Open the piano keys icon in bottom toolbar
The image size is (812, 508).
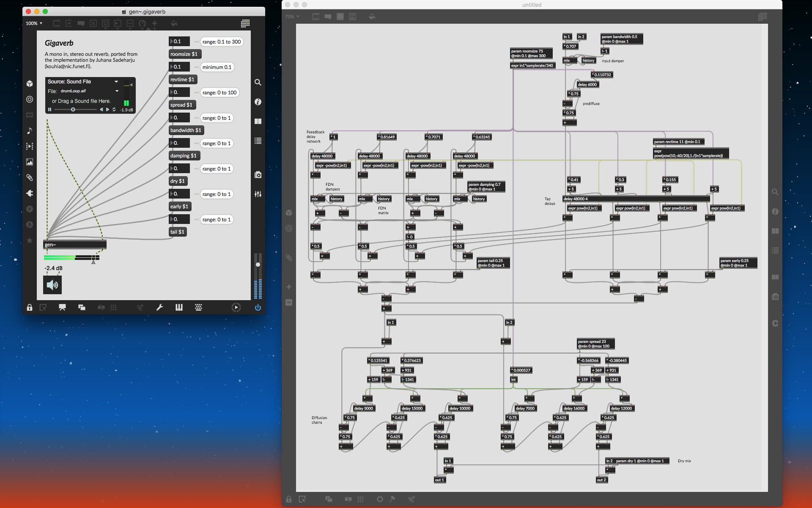[x=179, y=308]
